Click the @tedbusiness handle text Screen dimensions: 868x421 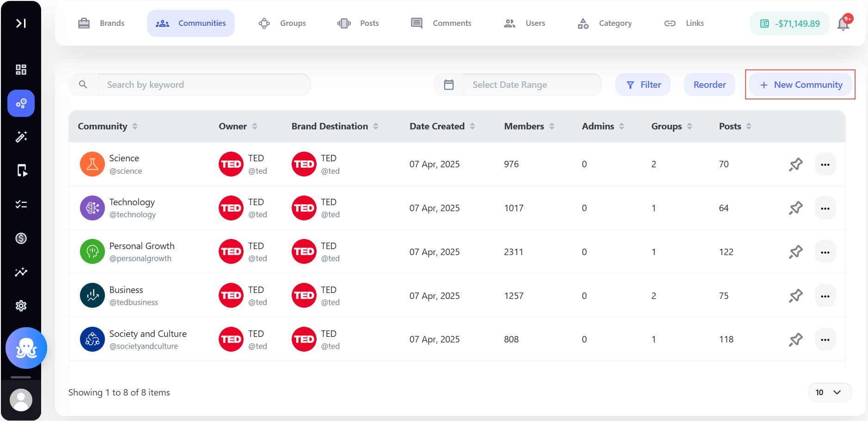134,302
